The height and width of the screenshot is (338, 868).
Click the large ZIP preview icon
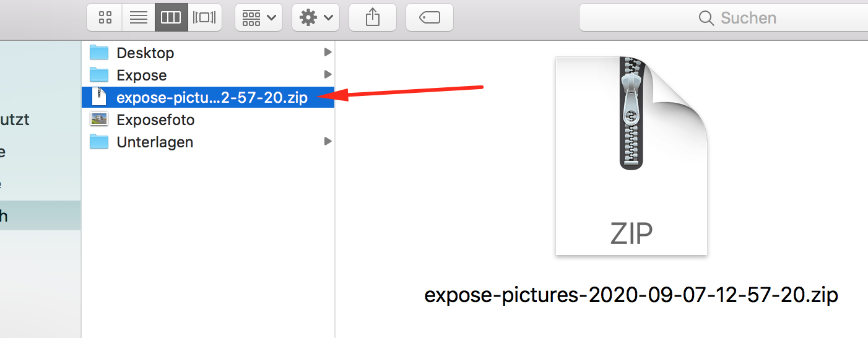coord(631,156)
